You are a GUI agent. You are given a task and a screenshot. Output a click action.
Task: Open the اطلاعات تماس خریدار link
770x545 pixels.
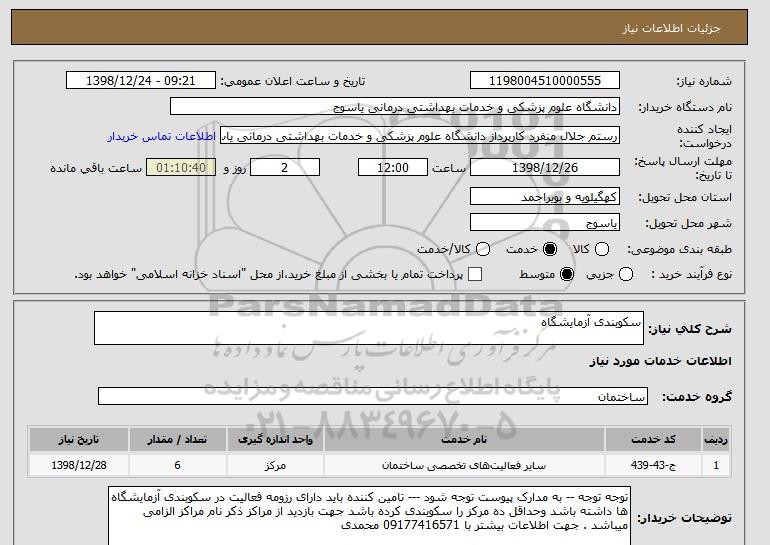(162, 136)
